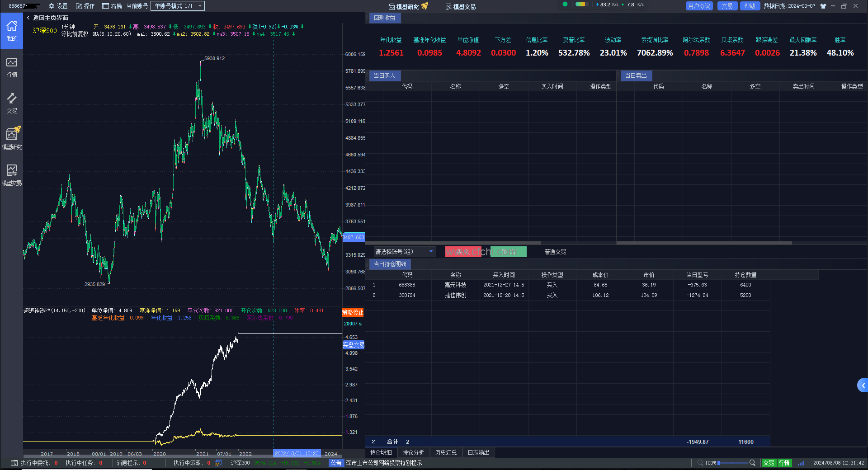Click the blue 实盘交易 button

(354, 345)
